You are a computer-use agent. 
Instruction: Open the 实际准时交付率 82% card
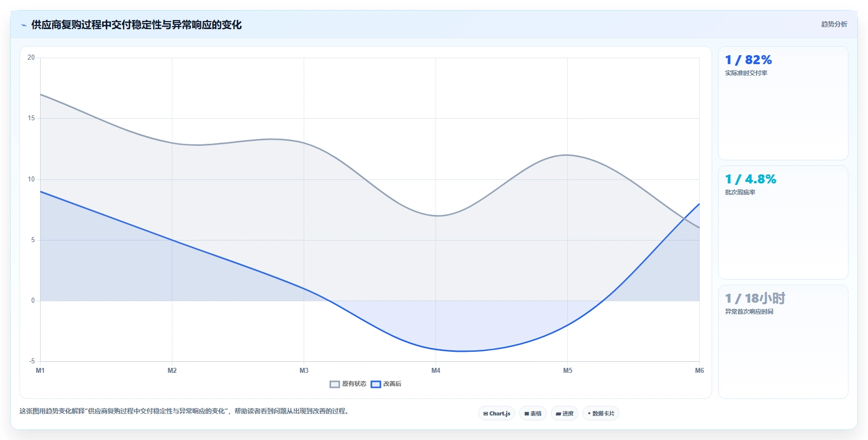coord(783,103)
